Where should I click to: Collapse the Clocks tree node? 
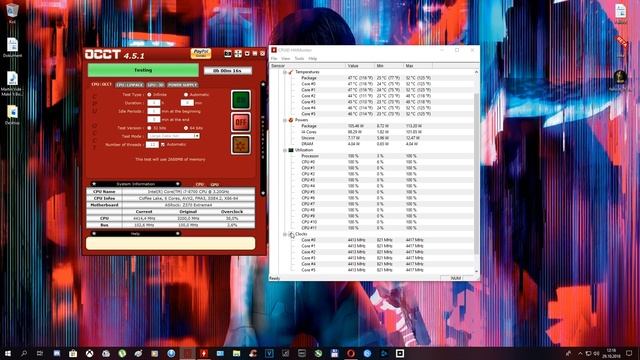tap(285, 234)
